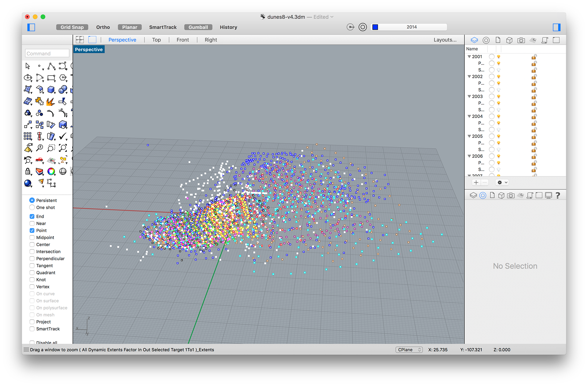Switch to the Top viewport tab
This screenshot has width=588, height=386.
point(156,40)
